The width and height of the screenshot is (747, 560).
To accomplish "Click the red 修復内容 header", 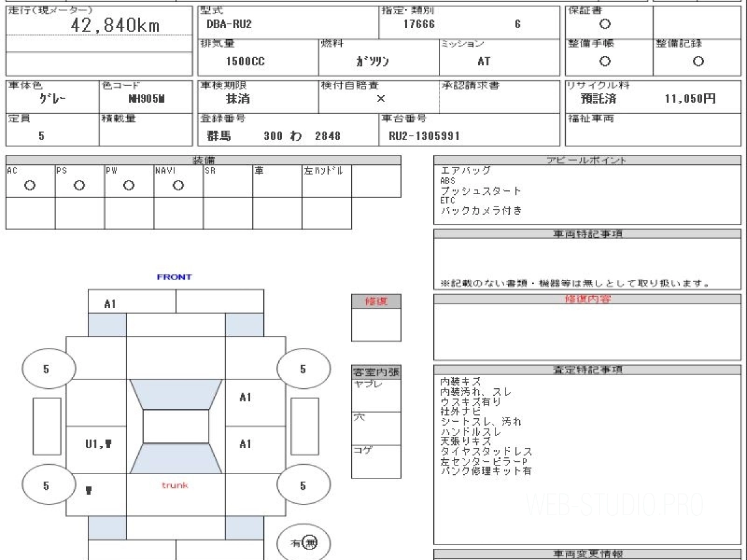I will 586,299.
